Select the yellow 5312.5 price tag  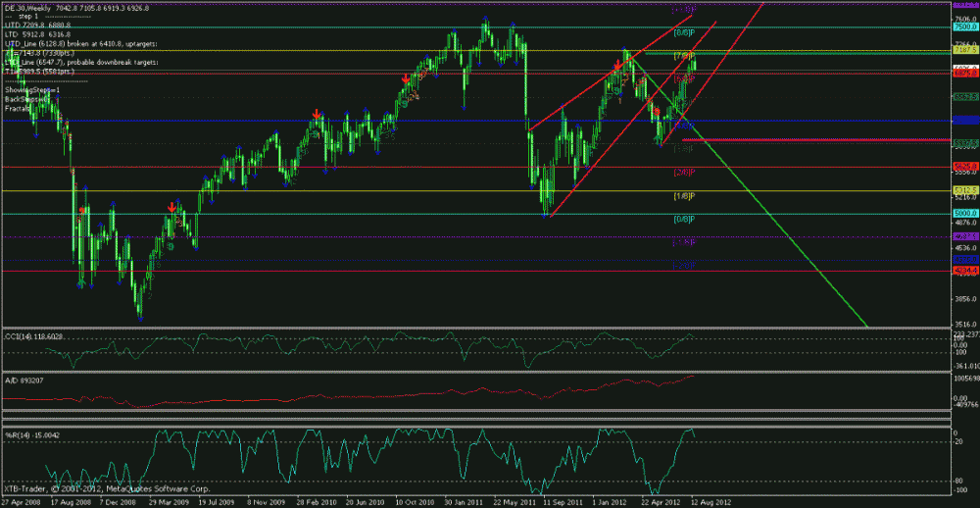pos(964,189)
